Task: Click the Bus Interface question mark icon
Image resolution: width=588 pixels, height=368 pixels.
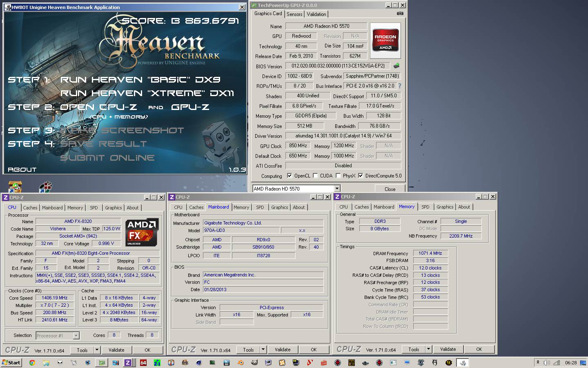Action: [x=399, y=86]
